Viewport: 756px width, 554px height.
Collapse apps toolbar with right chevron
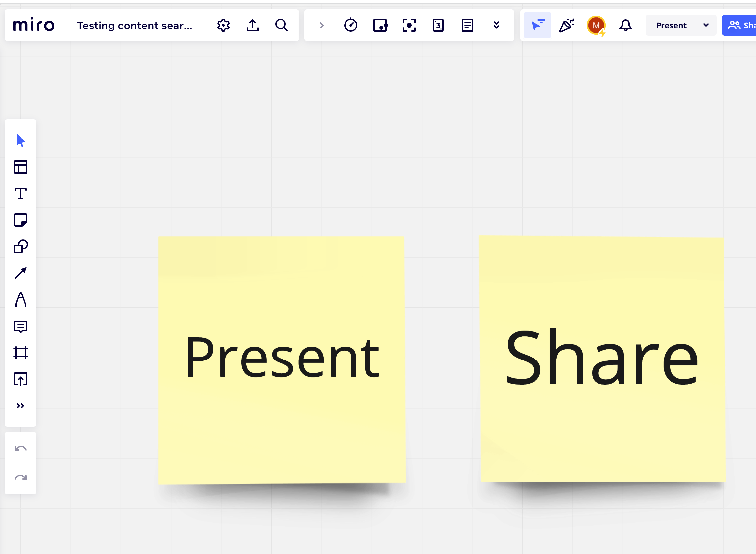[321, 25]
